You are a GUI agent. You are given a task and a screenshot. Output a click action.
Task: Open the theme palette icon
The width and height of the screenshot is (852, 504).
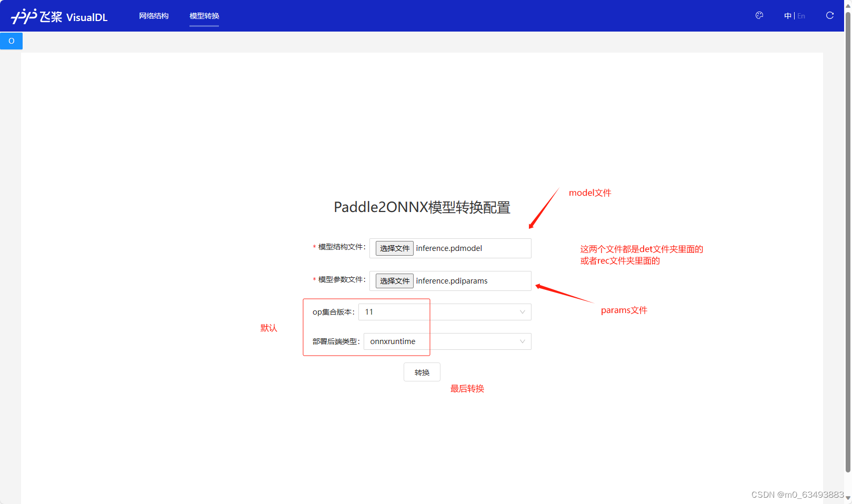(759, 16)
